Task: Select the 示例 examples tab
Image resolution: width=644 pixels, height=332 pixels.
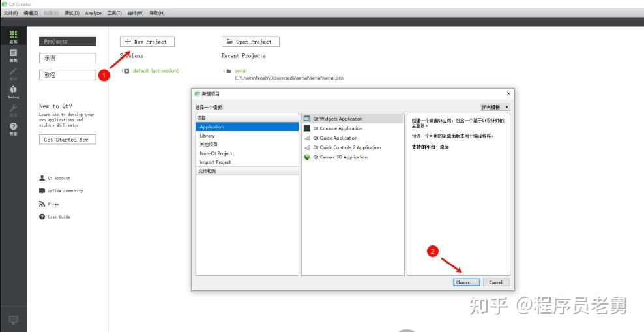Action: (x=67, y=58)
